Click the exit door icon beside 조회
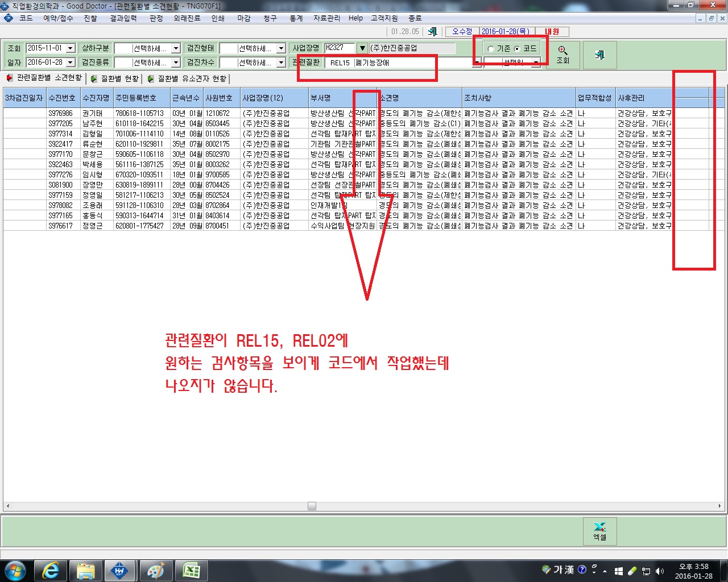Image resolution: width=728 pixels, height=582 pixels. (x=599, y=55)
